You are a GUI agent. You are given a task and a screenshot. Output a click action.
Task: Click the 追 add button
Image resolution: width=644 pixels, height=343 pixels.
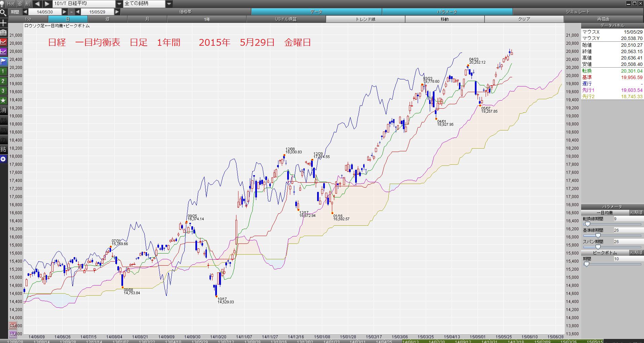coord(20,4)
